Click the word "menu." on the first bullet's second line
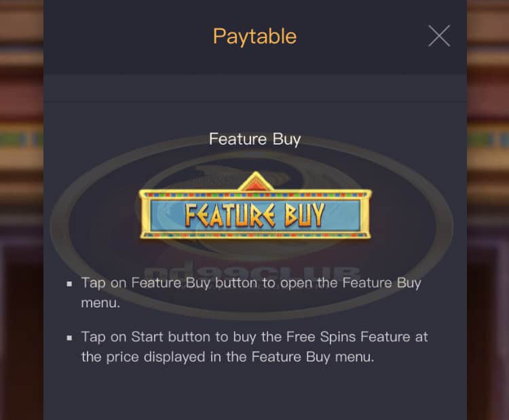 [100, 303]
